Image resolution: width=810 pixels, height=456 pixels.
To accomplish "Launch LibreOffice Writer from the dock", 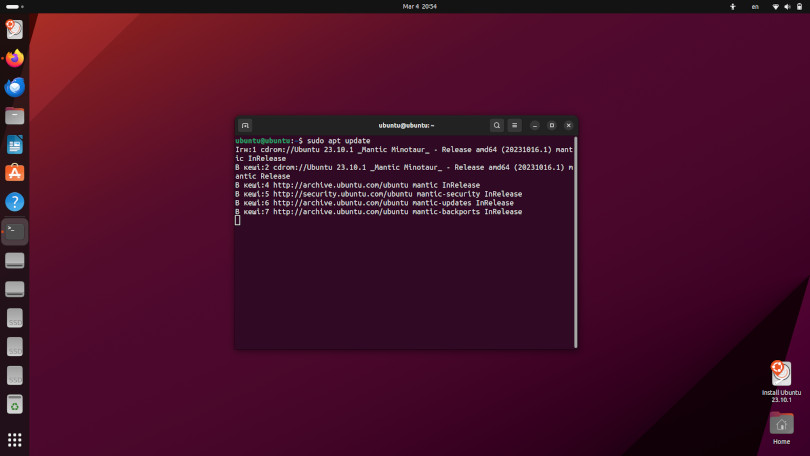I will tap(14, 145).
